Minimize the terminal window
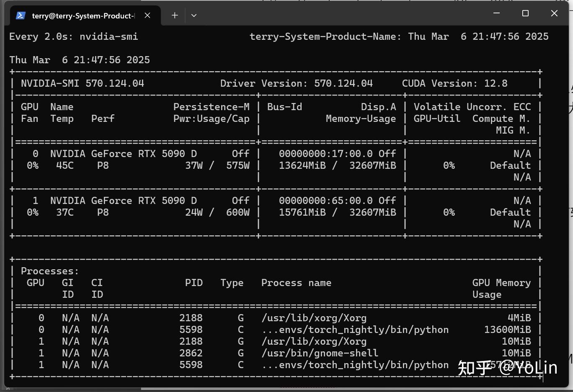573x392 pixels. [497, 13]
